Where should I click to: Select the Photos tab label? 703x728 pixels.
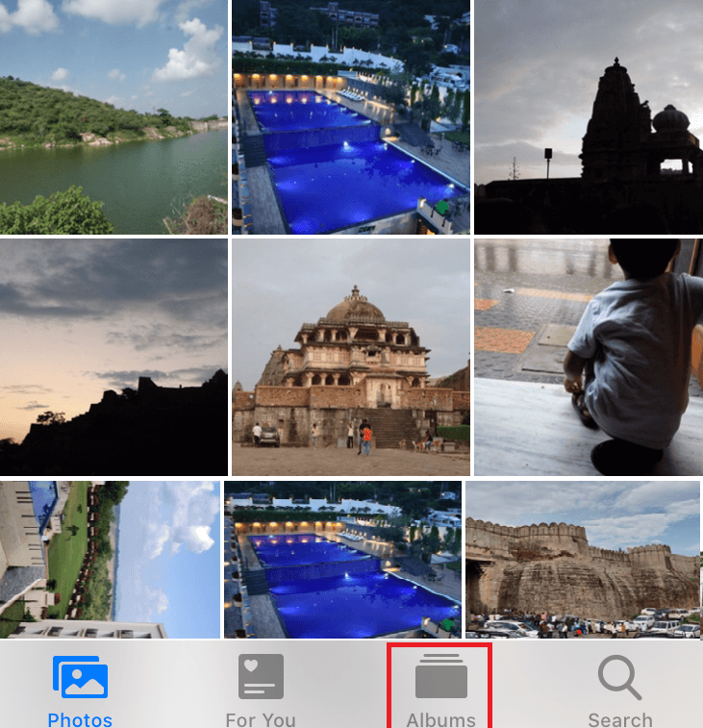coord(80,718)
